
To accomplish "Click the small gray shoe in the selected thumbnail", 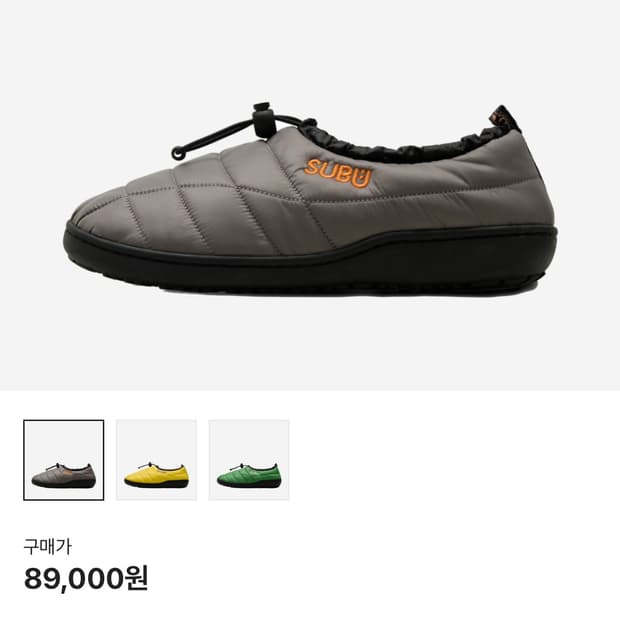I will (64, 474).
